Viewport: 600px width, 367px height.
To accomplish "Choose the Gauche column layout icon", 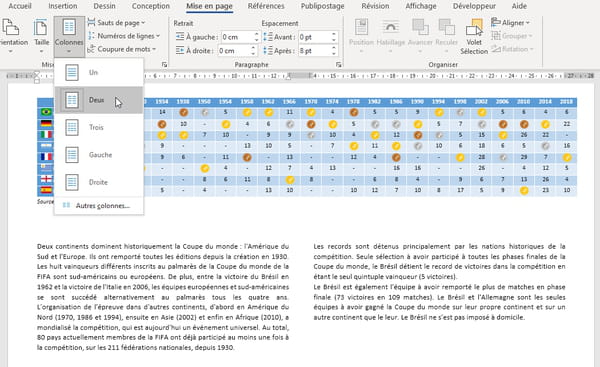I will 72,155.
